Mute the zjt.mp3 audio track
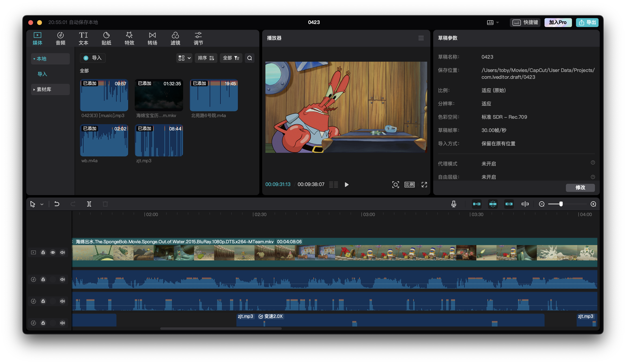This screenshot has width=626, height=364. click(x=63, y=323)
